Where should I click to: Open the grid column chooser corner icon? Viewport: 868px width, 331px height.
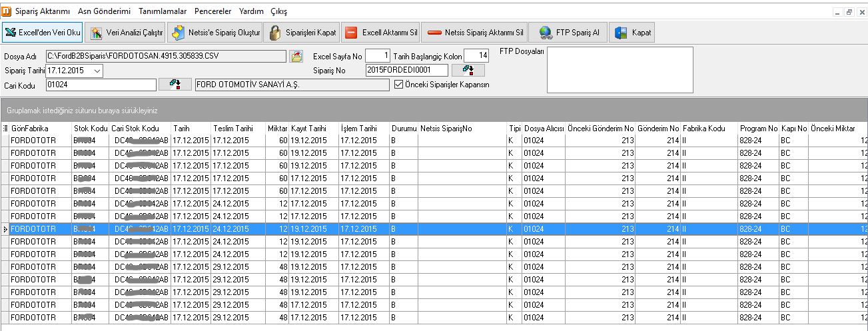[5, 128]
